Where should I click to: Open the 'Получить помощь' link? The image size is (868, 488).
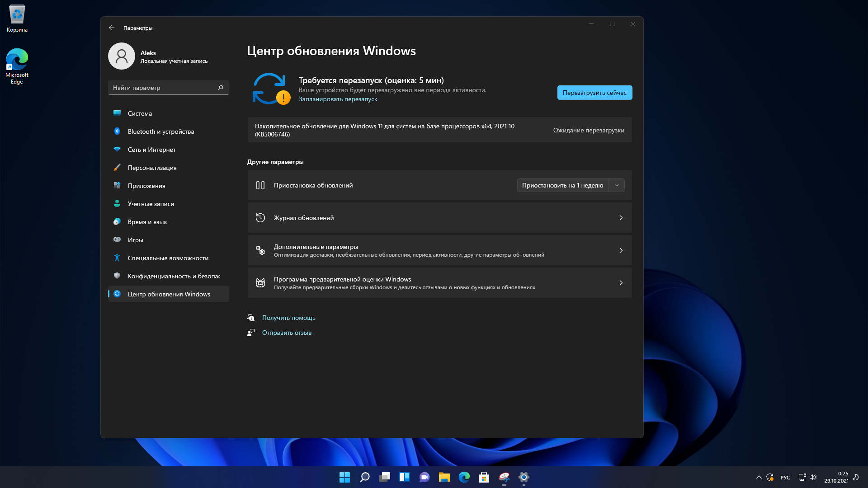pos(289,318)
